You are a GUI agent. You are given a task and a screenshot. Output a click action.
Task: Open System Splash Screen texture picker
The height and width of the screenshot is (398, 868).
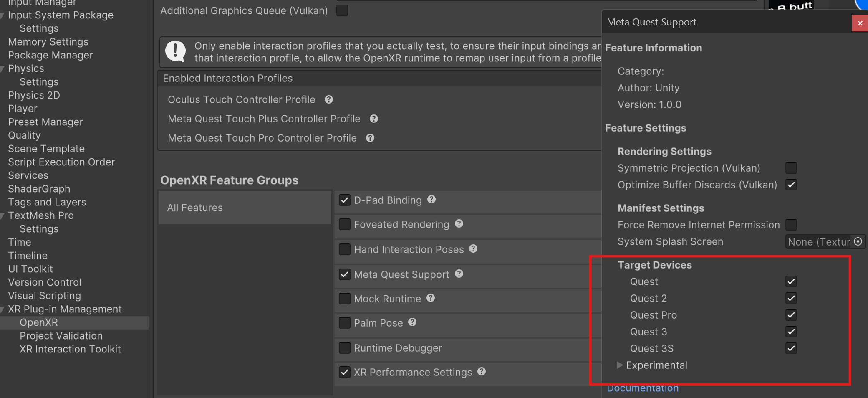pyautogui.click(x=858, y=241)
